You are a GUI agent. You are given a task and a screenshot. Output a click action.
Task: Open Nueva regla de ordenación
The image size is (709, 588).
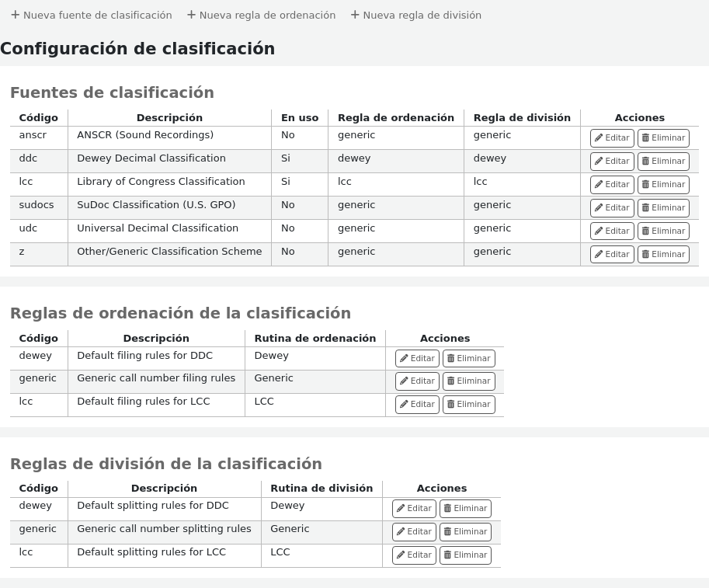[261, 15]
